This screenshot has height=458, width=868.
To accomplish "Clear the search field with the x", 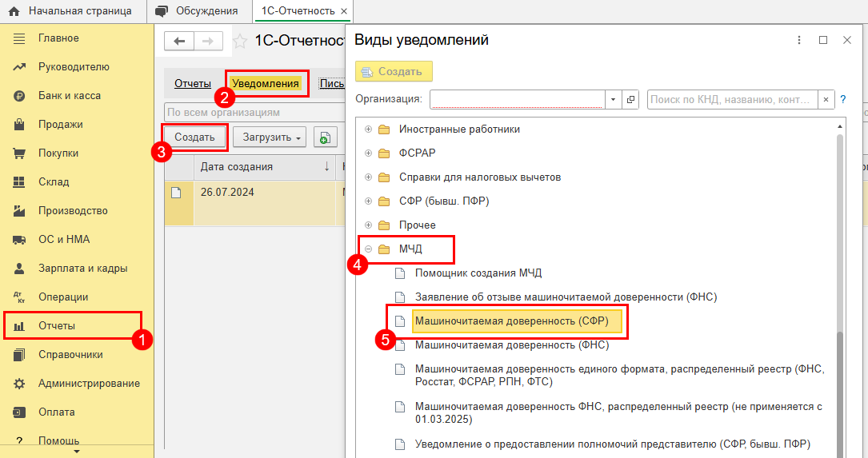I will coord(826,100).
